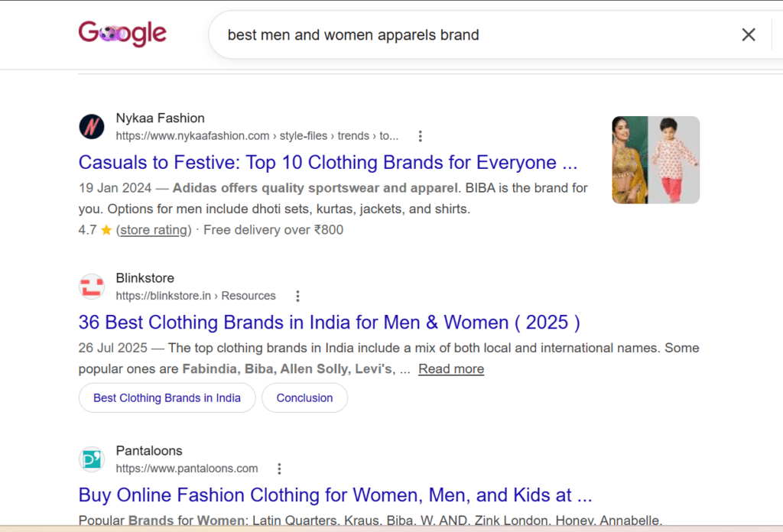Open the Nykaa Fashion result thumbnail

pyautogui.click(x=655, y=160)
